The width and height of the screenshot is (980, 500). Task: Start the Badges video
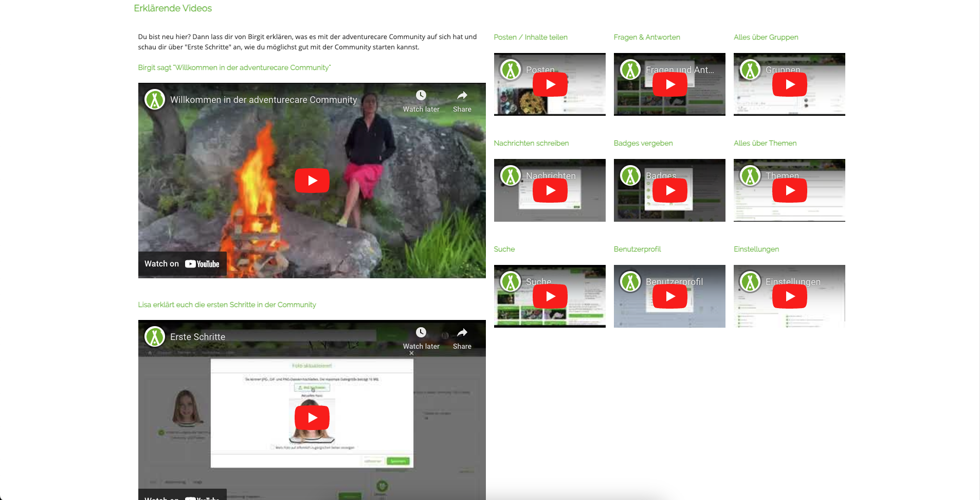point(669,190)
